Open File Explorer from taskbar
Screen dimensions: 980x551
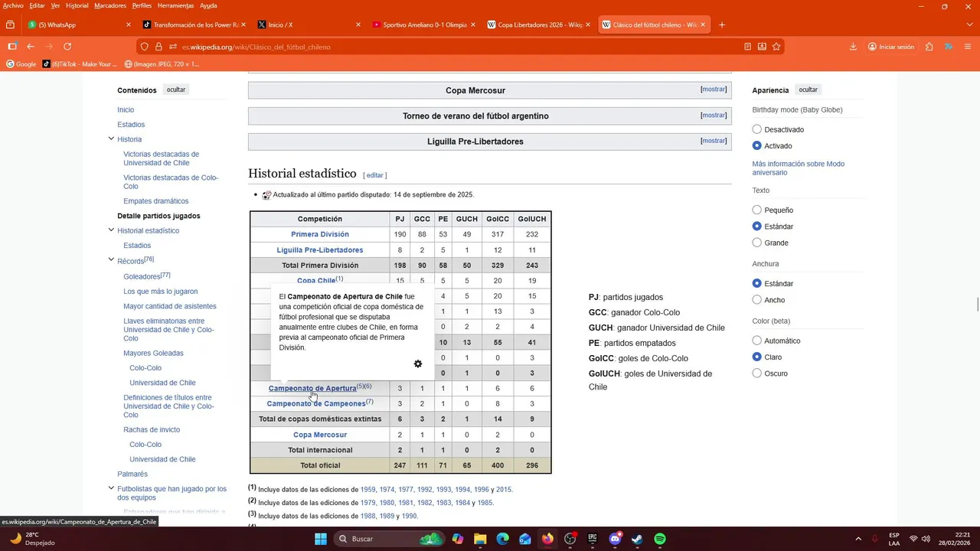480,539
